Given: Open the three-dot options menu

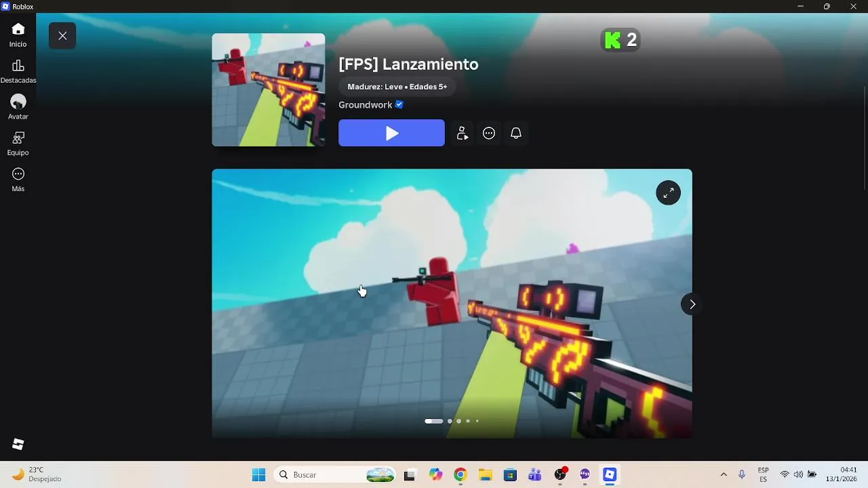Looking at the screenshot, I should click(489, 134).
